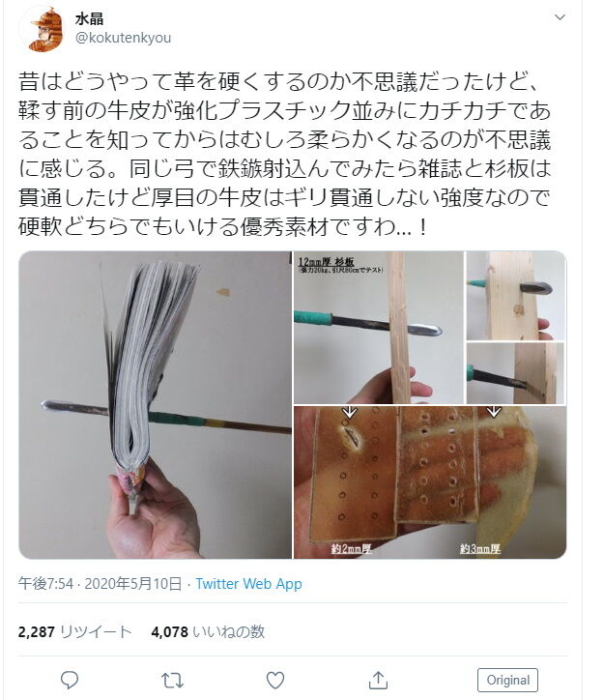Click the samurai helmet profile avatar
604x700 pixels.
44,29
